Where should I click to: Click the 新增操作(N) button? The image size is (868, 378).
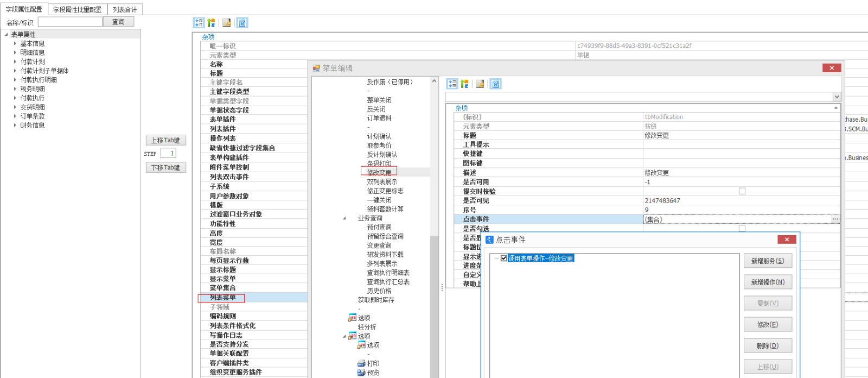[x=768, y=282]
